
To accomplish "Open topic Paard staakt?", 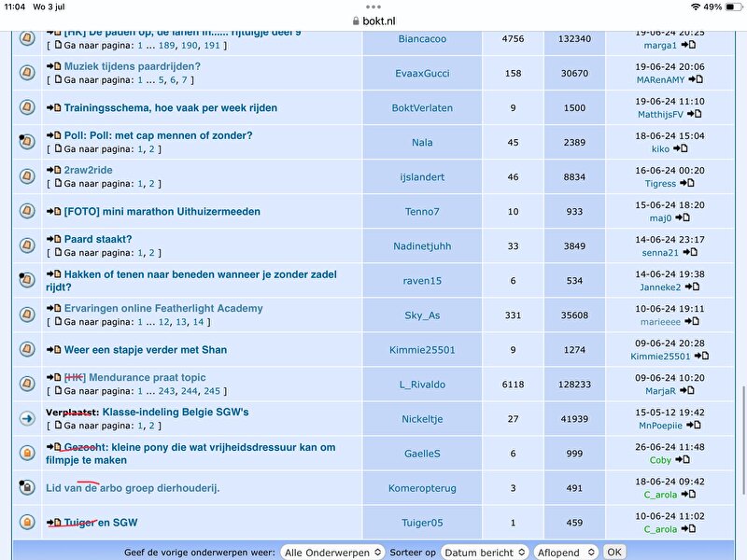I will coord(98,239).
